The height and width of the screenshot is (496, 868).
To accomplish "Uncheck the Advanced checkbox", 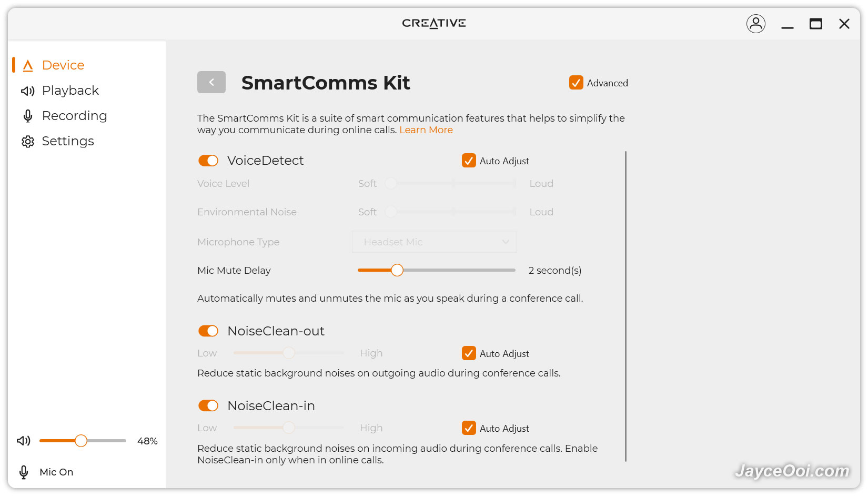I will (576, 83).
